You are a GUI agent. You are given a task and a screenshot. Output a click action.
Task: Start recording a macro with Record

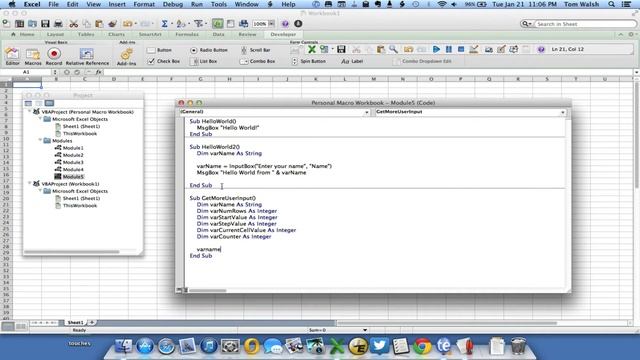(54, 56)
